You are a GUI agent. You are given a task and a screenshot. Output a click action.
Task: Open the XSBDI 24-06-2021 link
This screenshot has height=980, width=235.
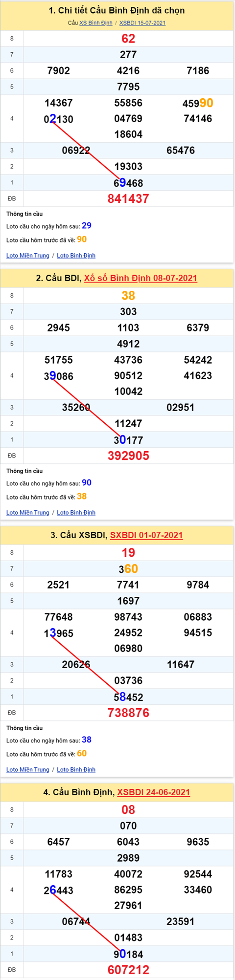(154, 792)
